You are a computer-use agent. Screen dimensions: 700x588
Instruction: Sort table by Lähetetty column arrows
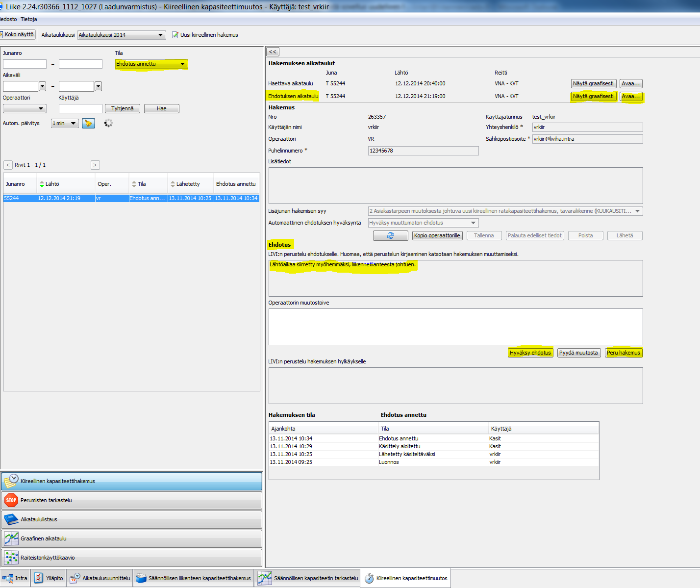pos(173,184)
